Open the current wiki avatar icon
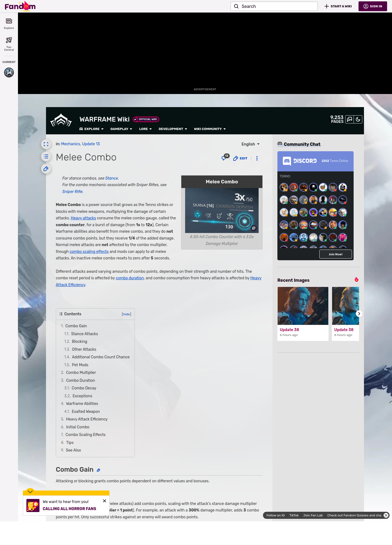The image size is (392, 545). [x=9, y=72]
